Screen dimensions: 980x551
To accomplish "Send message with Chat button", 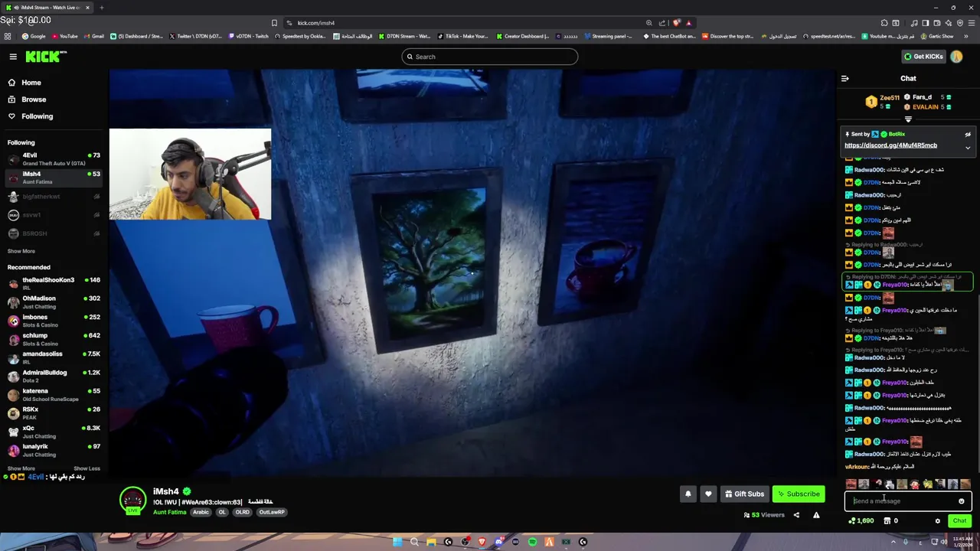I will 959,521.
